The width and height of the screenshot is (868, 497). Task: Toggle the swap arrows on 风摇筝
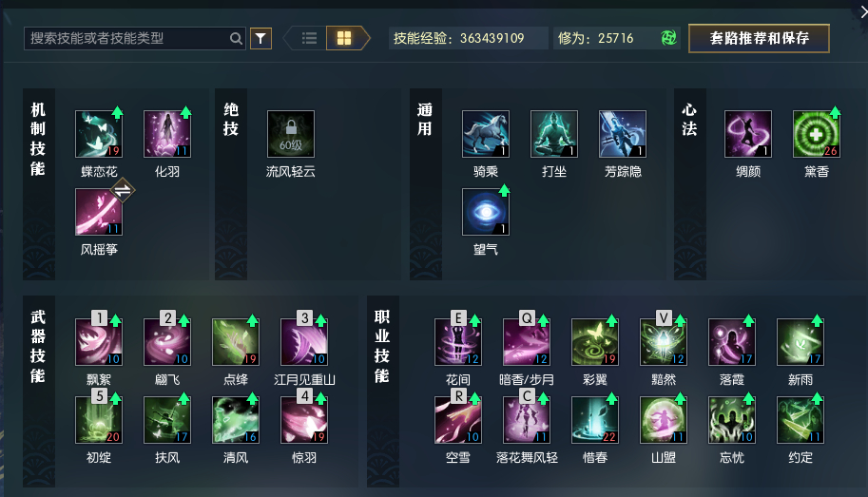tap(123, 190)
